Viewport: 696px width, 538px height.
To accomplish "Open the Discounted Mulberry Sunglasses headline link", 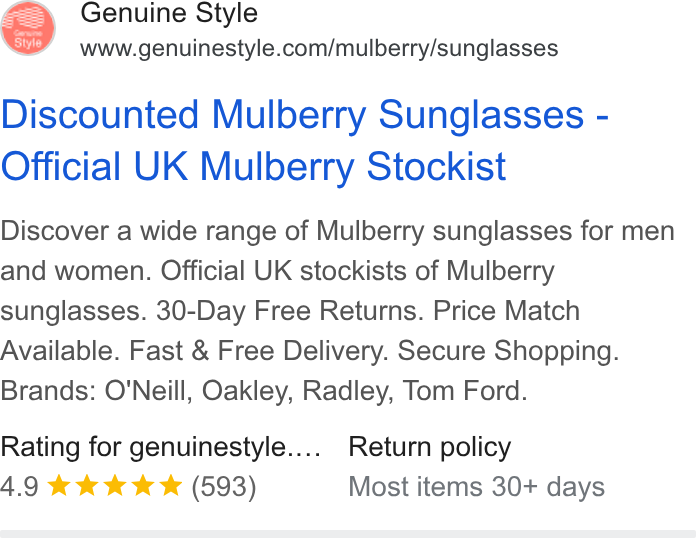I will coord(304,140).
